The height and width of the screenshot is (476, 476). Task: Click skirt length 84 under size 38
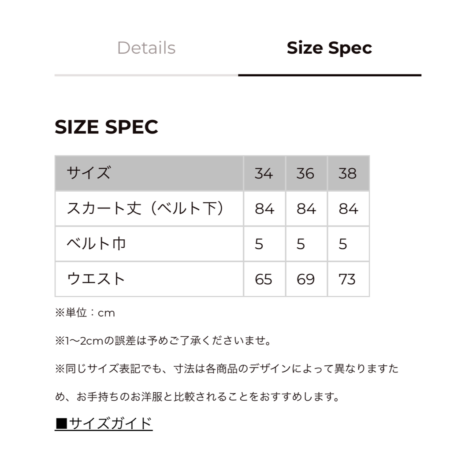[348, 208]
